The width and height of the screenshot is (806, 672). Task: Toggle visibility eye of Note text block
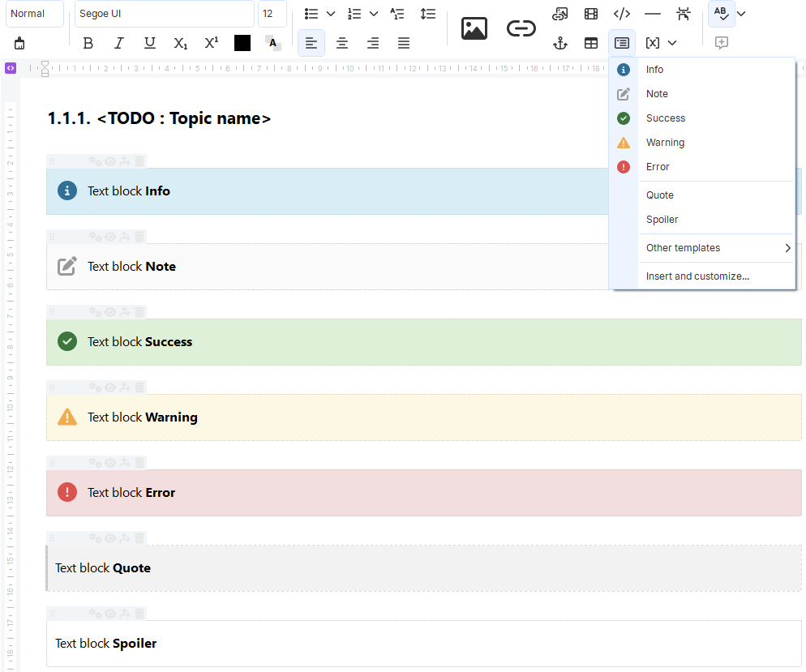[x=110, y=237]
